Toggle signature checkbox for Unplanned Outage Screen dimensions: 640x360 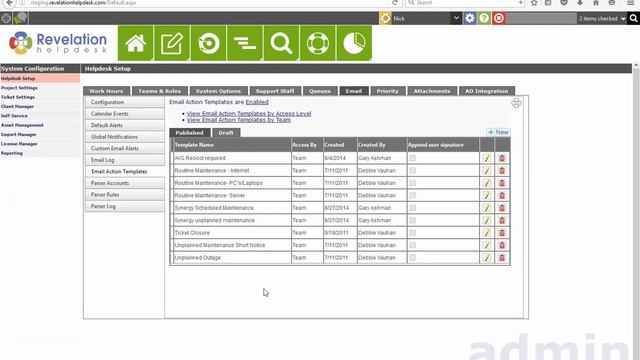[x=413, y=258]
